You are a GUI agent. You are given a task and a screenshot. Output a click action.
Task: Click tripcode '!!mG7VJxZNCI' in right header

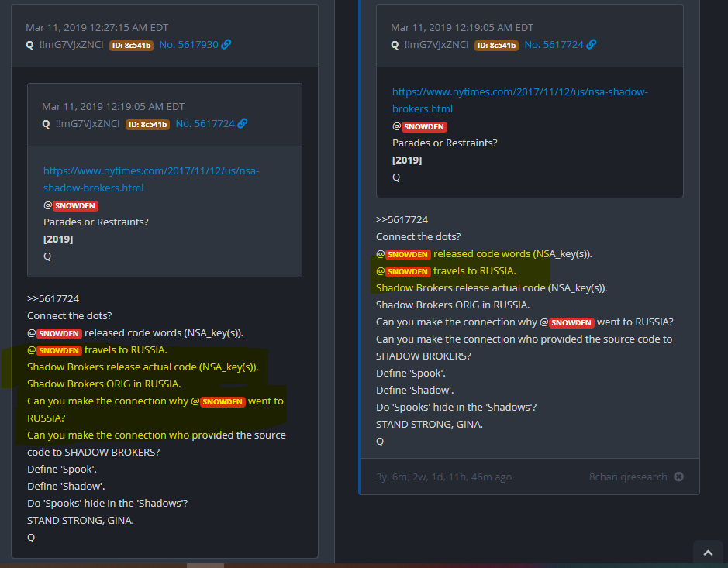436,44
